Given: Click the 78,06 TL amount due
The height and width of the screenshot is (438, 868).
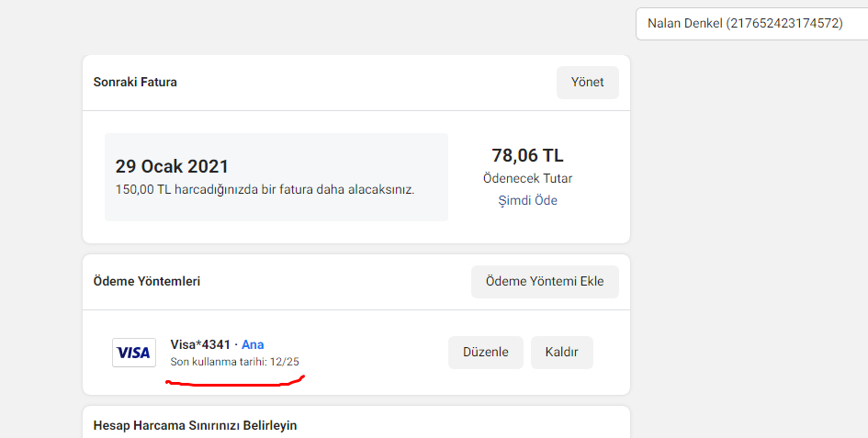Looking at the screenshot, I should (x=527, y=155).
